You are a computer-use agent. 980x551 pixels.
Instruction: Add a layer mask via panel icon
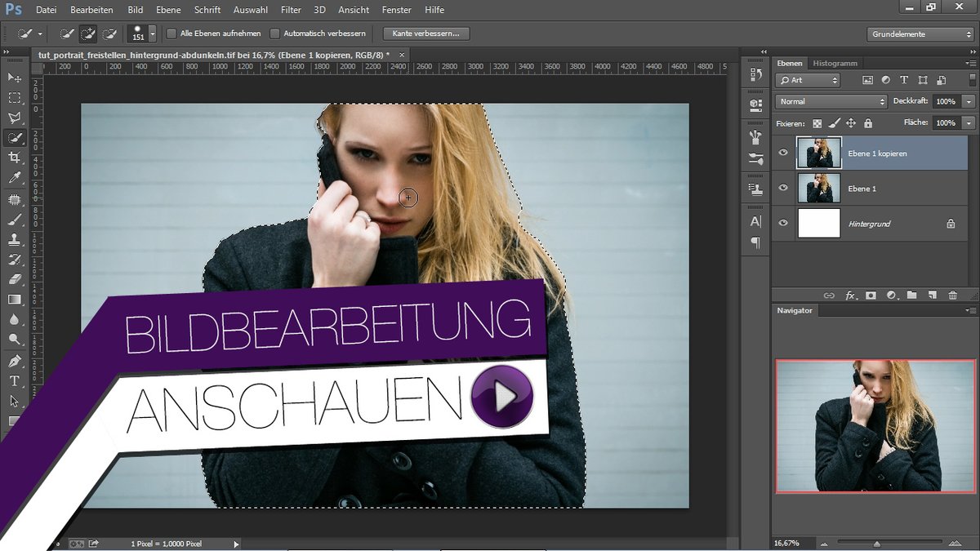click(871, 295)
